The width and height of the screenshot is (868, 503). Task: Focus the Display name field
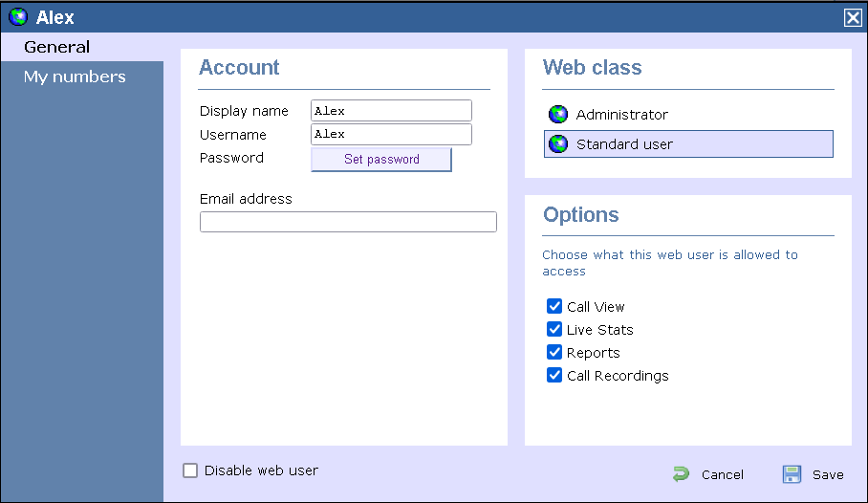[x=391, y=111]
